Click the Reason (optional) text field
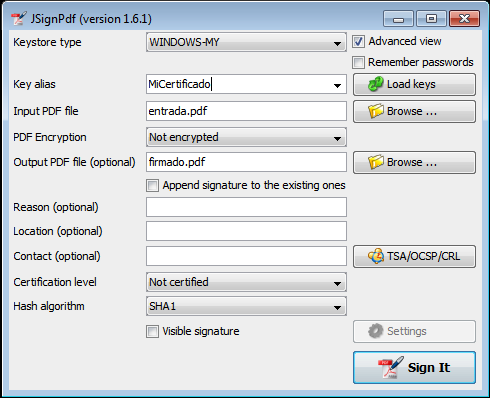This screenshot has width=490, height=398. 246,207
